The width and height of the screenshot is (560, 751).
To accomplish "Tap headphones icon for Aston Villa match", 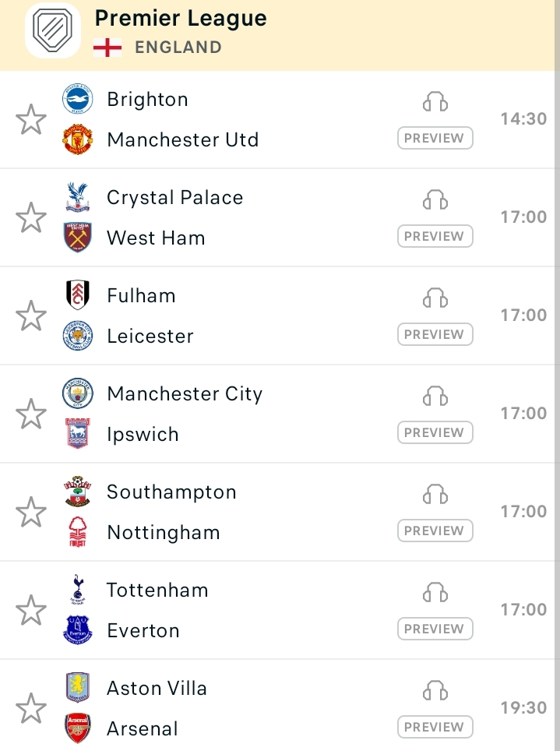I will pyautogui.click(x=435, y=691).
